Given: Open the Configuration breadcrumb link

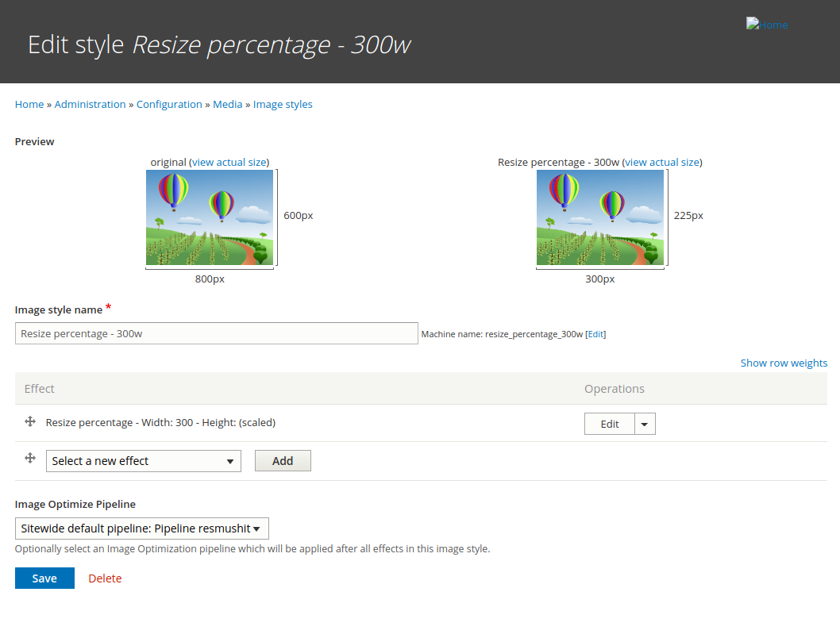Looking at the screenshot, I should (x=169, y=105).
